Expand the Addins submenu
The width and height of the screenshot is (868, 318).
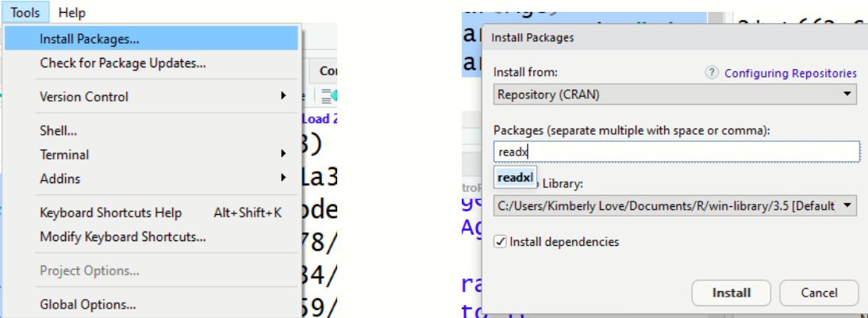point(60,178)
